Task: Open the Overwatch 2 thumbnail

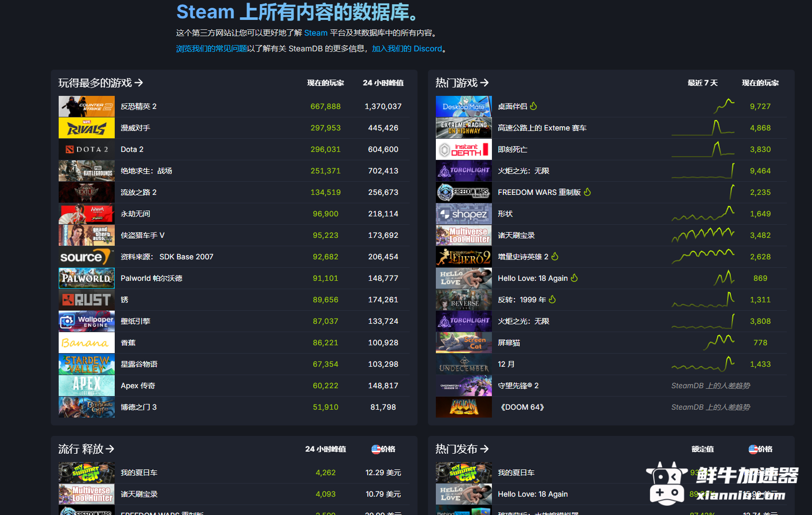Action: pyautogui.click(x=464, y=386)
